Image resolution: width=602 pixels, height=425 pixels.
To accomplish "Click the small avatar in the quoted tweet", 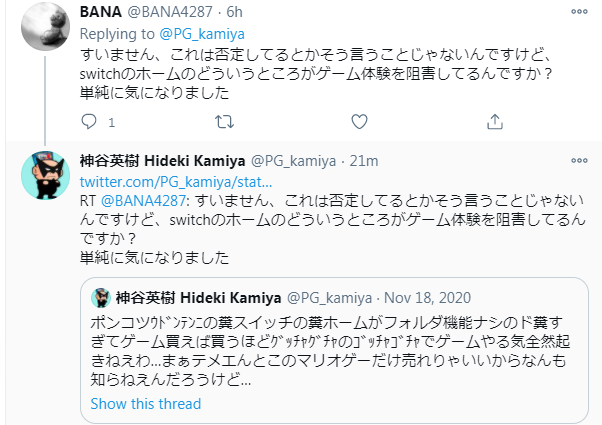I will point(100,297).
